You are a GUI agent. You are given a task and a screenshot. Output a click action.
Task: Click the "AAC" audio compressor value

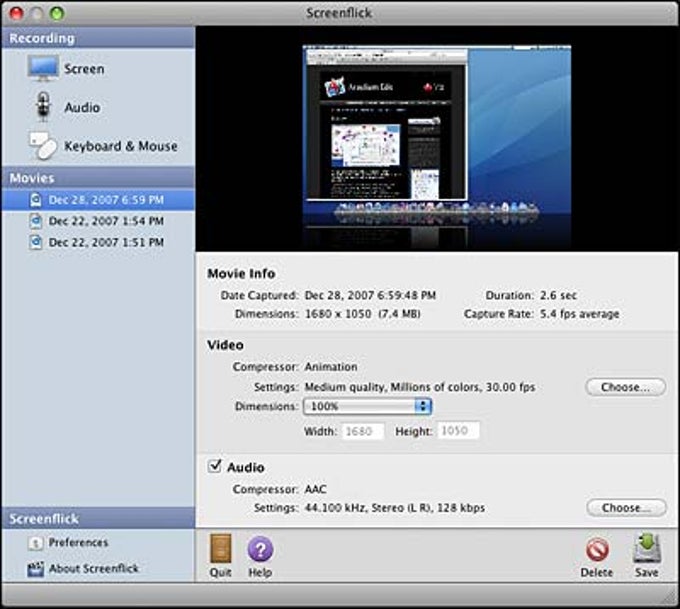tap(315, 489)
